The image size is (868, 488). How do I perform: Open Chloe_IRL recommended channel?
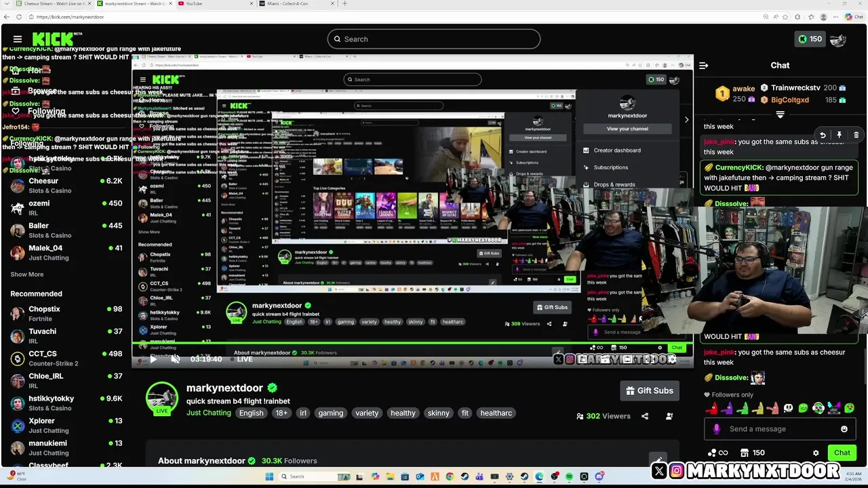pyautogui.click(x=66, y=381)
